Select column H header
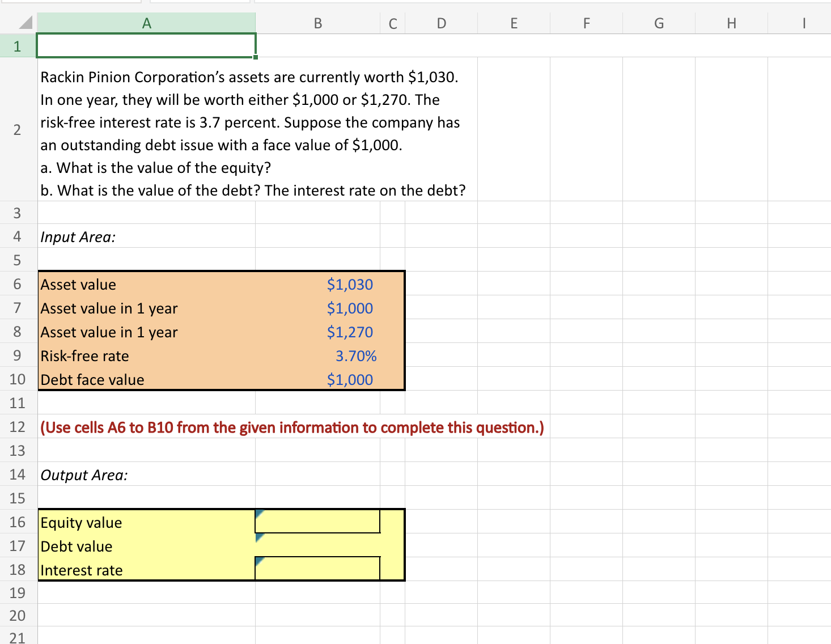Viewport: 831px width, 644px height. click(732, 23)
